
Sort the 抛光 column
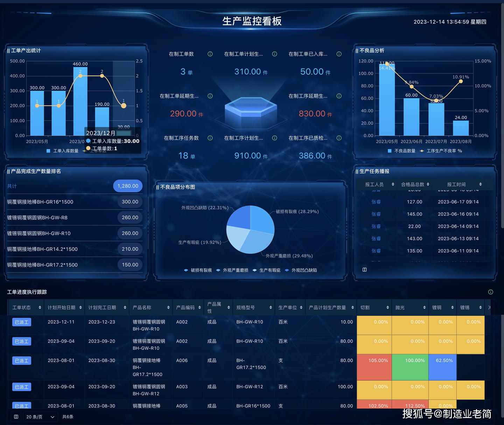click(x=424, y=307)
